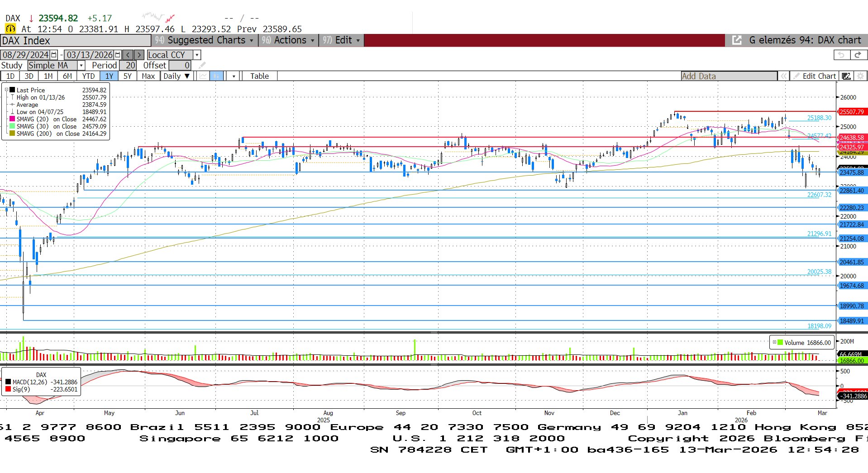Select the YTD time range
The image size is (868, 473).
coord(88,76)
